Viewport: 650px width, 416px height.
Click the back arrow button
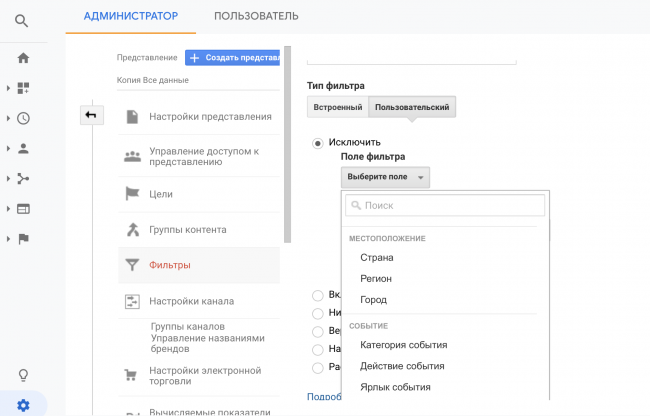91,115
